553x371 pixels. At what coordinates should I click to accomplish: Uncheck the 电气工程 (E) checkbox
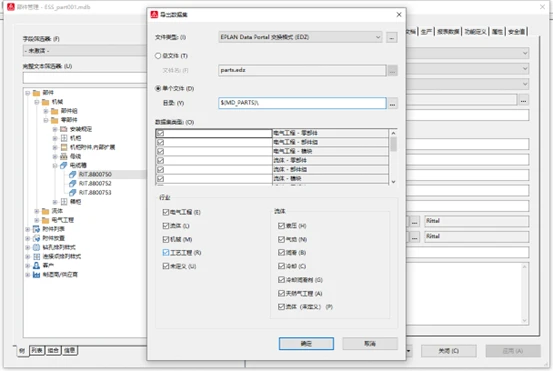pos(166,212)
